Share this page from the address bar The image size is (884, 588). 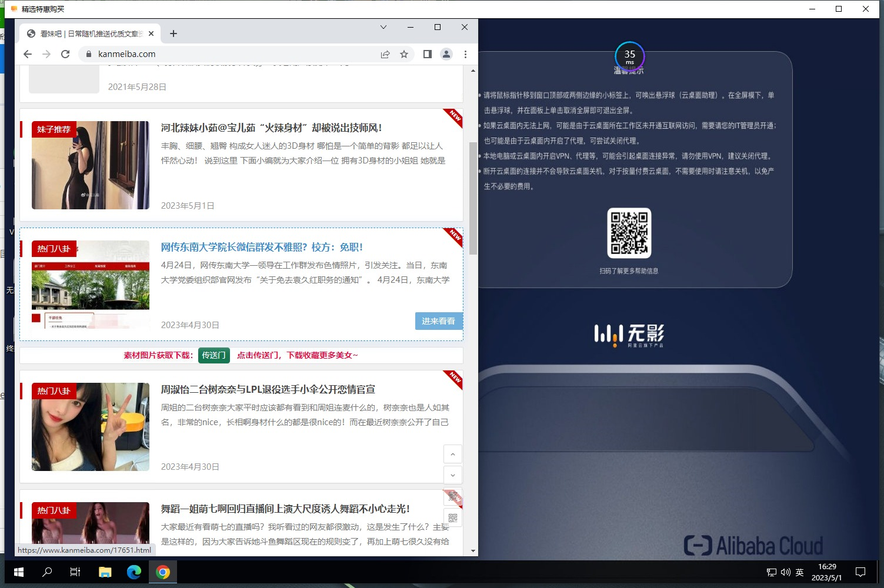(385, 54)
